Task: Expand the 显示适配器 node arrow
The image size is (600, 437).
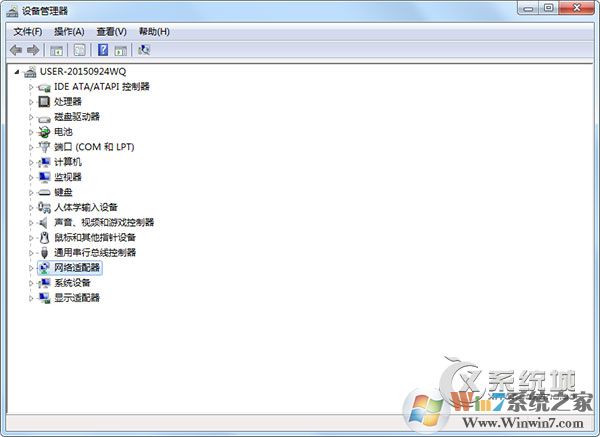Action: [31, 298]
